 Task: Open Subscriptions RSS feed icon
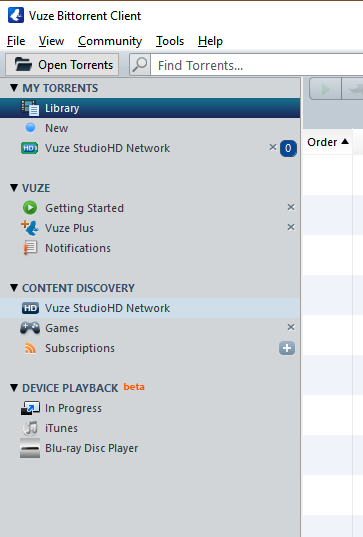[x=30, y=348]
